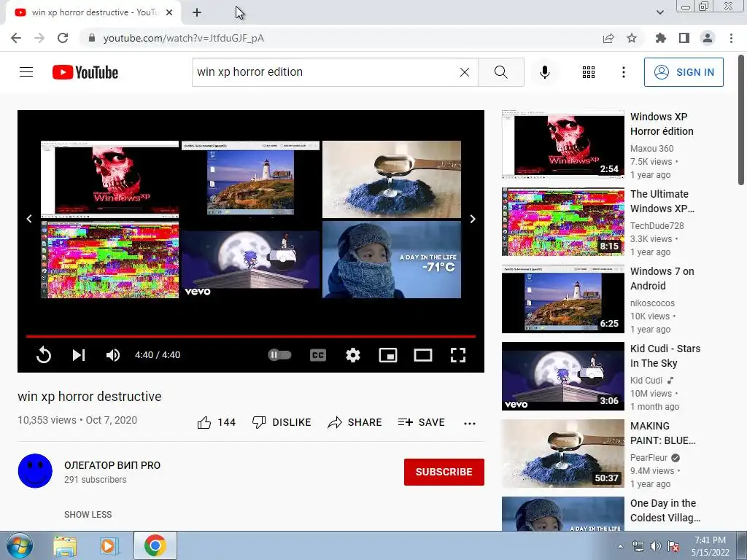The image size is (747, 560).
Task: Open Chrome extensions puzzle icon
Action: pos(661,38)
